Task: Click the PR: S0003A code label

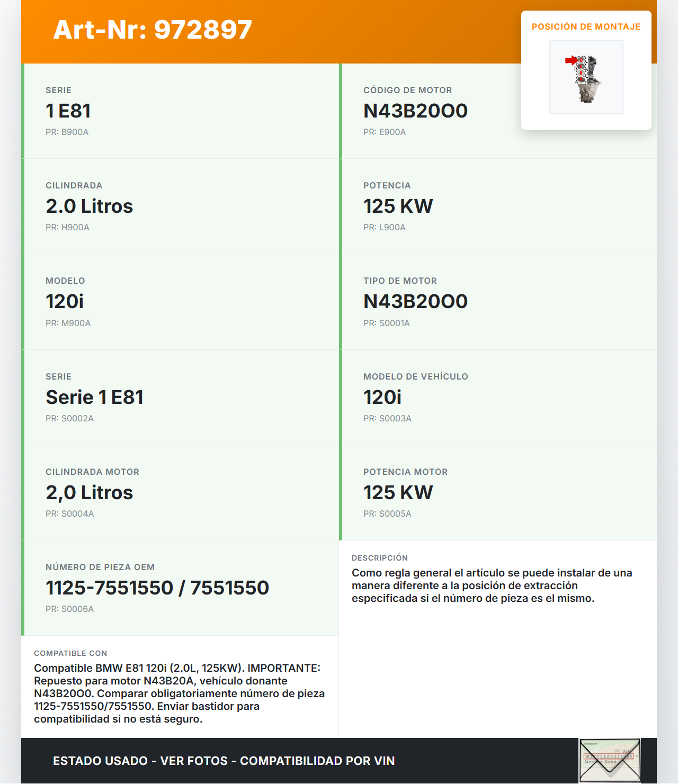Action: point(387,418)
